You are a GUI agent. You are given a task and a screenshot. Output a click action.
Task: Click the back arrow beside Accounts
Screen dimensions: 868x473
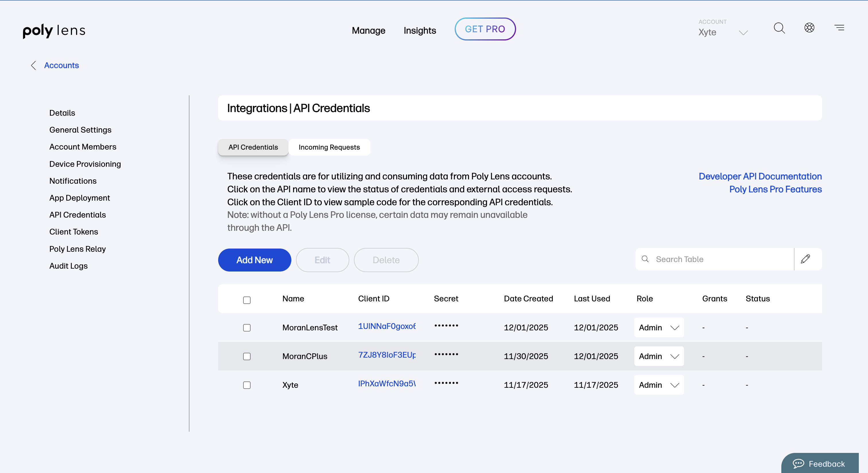point(33,65)
